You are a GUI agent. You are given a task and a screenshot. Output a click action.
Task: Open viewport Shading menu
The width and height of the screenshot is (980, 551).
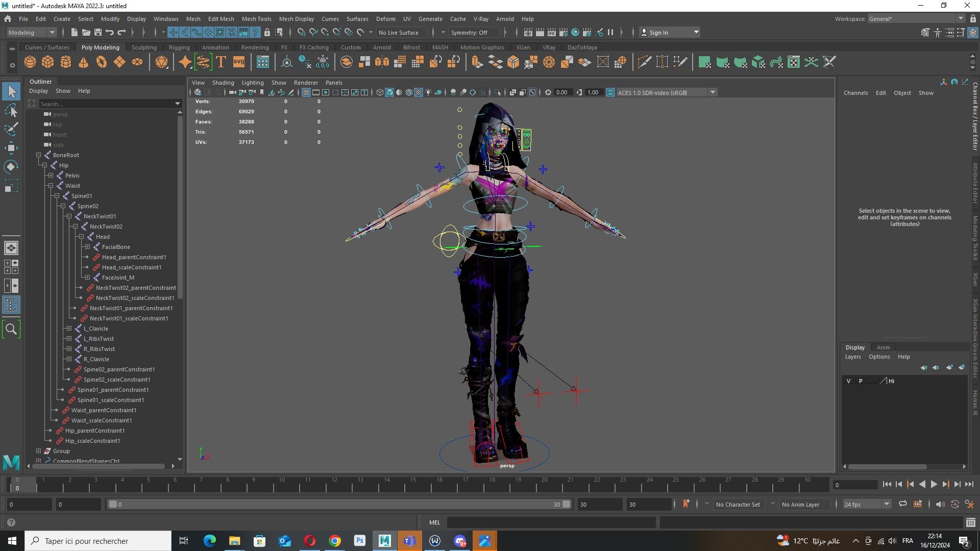click(223, 83)
